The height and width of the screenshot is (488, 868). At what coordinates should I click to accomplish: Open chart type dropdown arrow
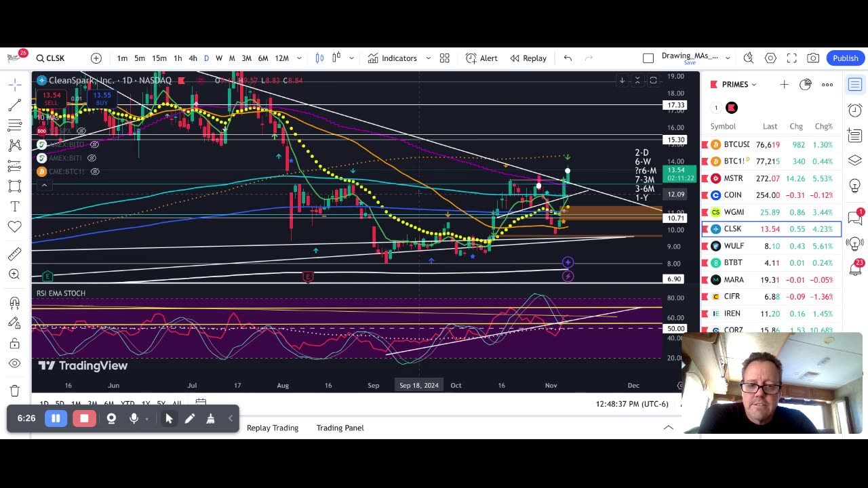tap(351, 58)
